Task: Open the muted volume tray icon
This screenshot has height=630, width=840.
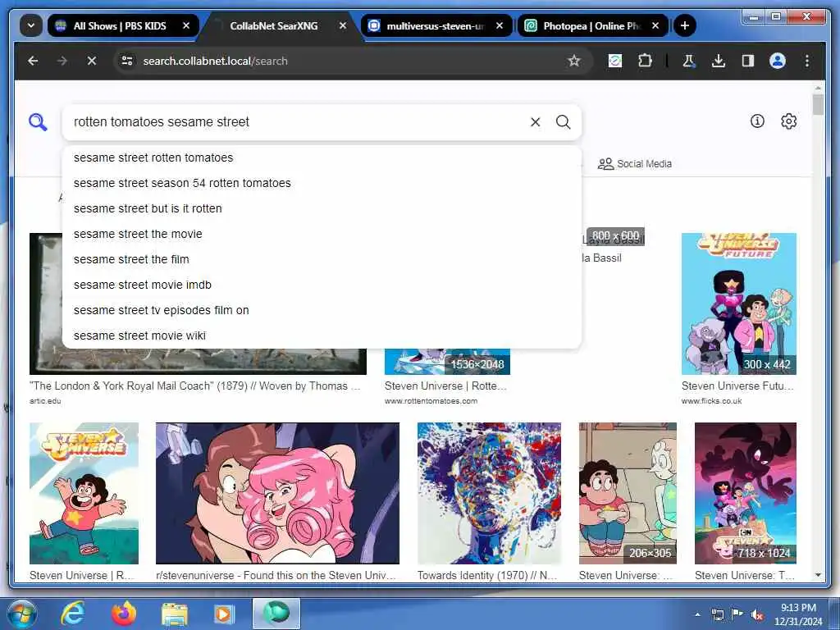Action: tap(757, 614)
